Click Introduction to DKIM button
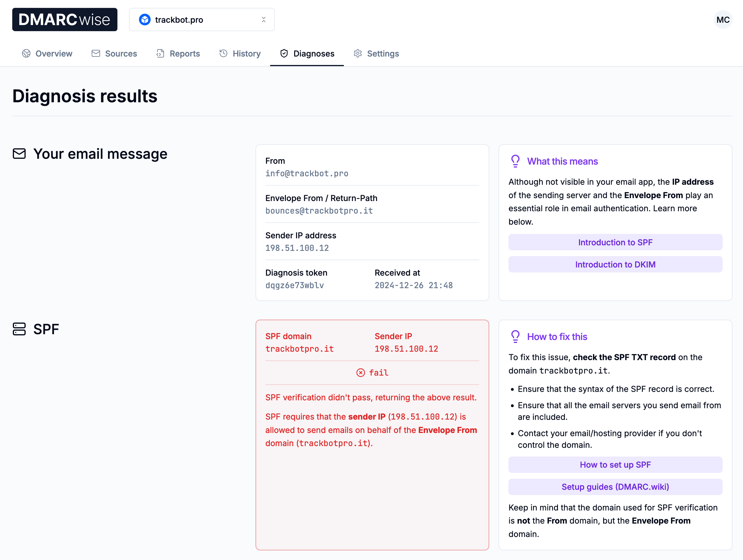Image resolution: width=743 pixels, height=560 pixels. pyautogui.click(x=615, y=263)
